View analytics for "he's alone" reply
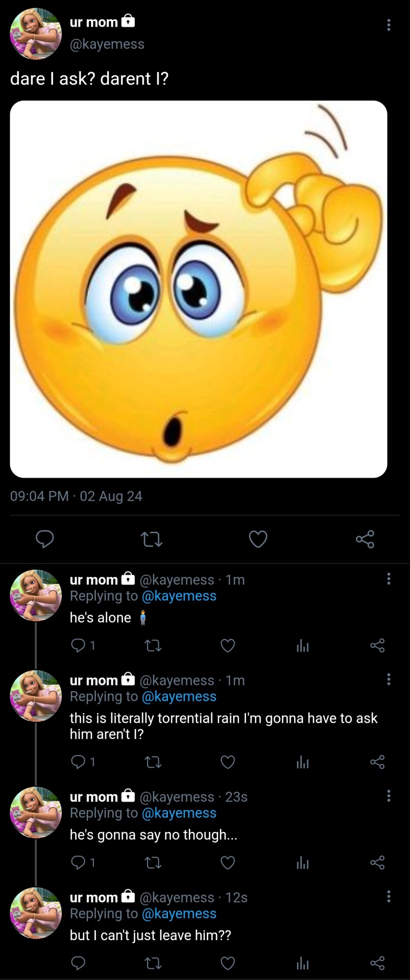The width and height of the screenshot is (410, 980). pos(302,646)
